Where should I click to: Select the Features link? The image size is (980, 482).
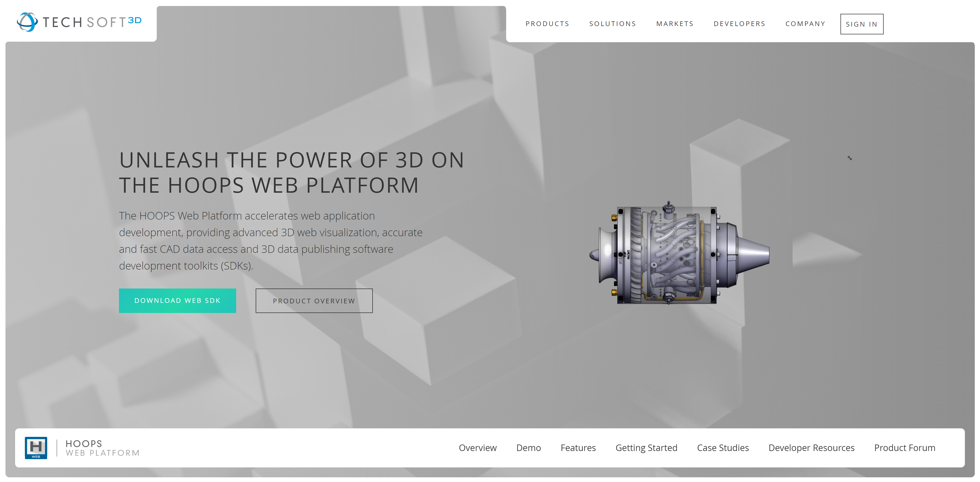[x=578, y=448]
